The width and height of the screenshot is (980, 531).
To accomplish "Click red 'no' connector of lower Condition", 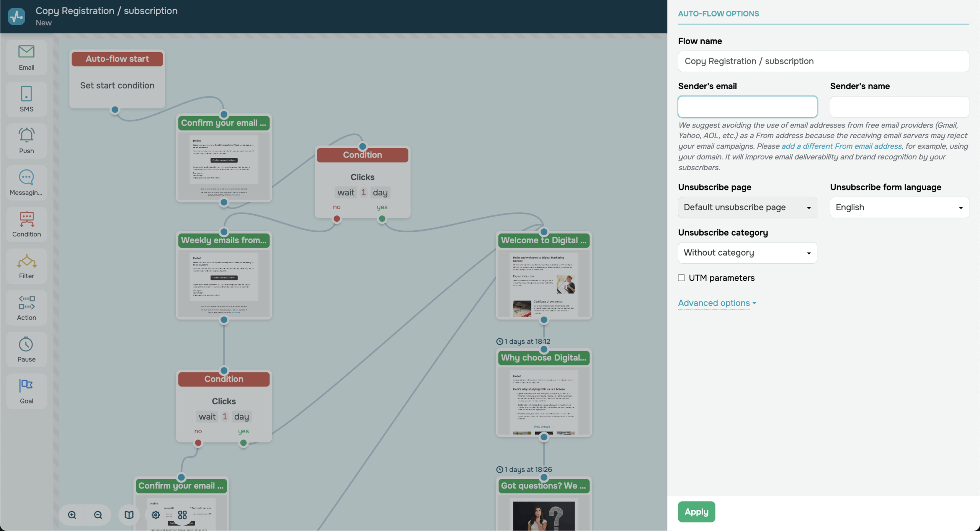I will point(198,443).
